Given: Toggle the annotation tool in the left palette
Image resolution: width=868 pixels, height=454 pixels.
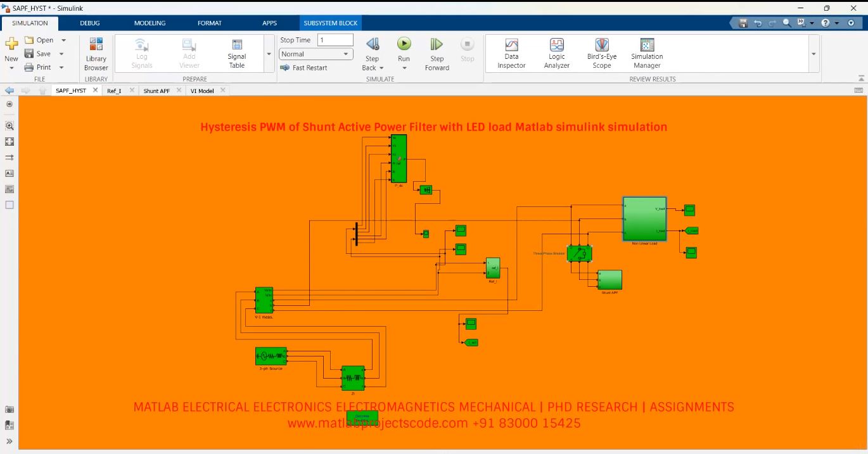Looking at the screenshot, I should (9, 173).
